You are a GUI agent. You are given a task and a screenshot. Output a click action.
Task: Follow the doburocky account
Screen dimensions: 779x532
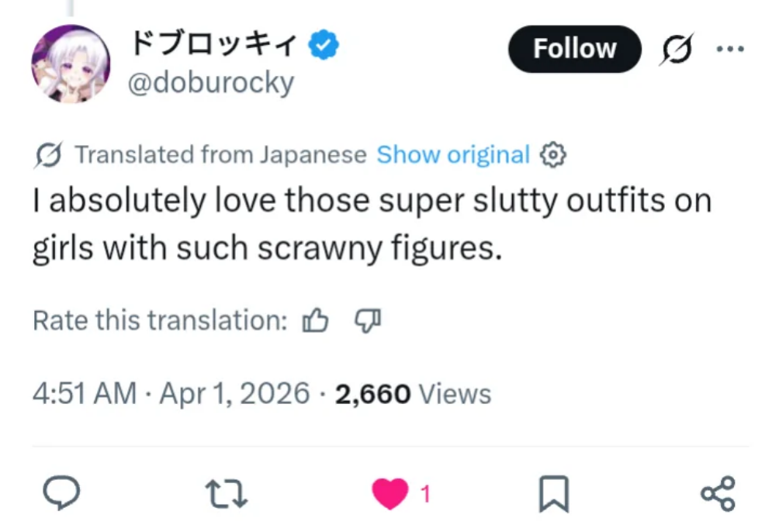click(x=575, y=49)
